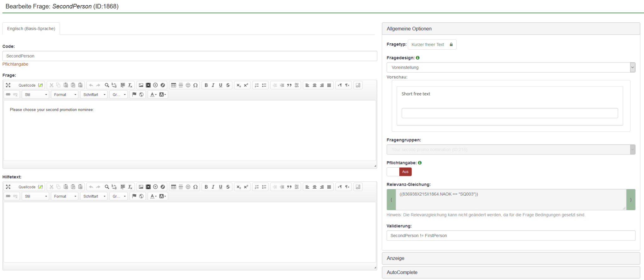
Task: Toggle strikethrough in the Hilfetext editor
Action: click(228, 187)
